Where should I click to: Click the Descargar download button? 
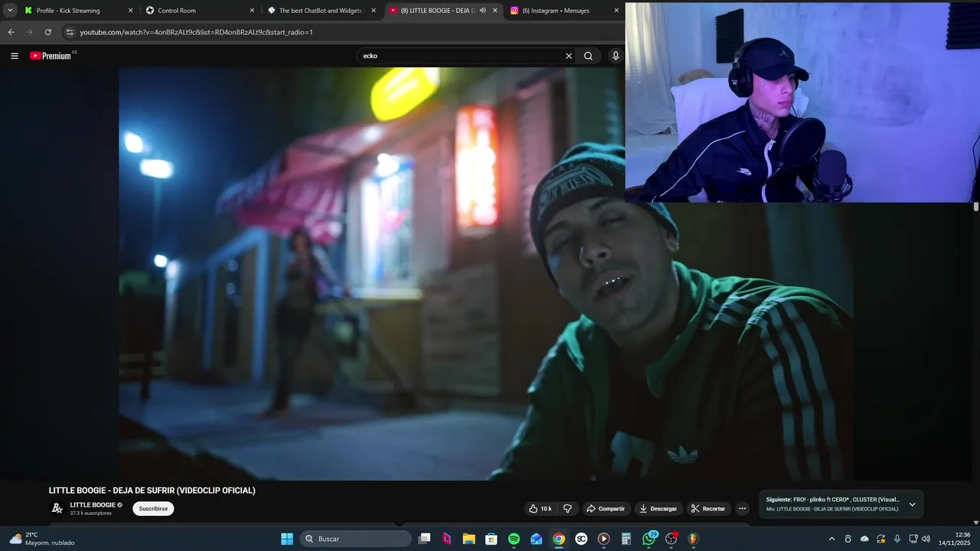coord(658,508)
